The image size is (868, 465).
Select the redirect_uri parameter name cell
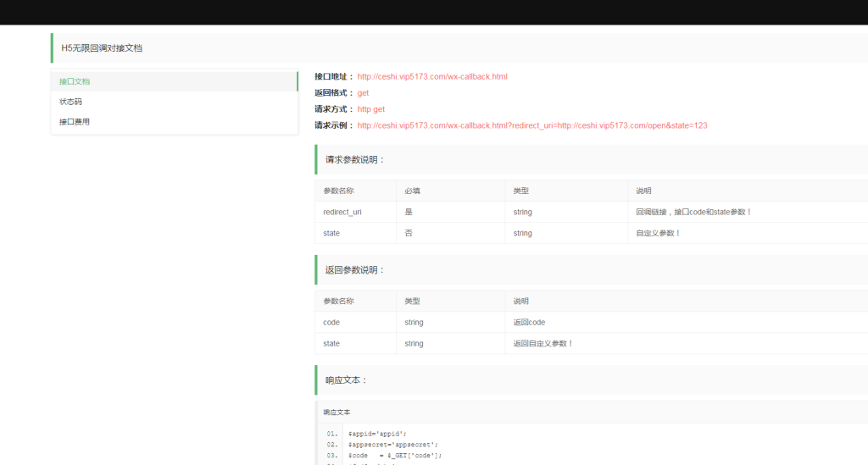[342, 212]
